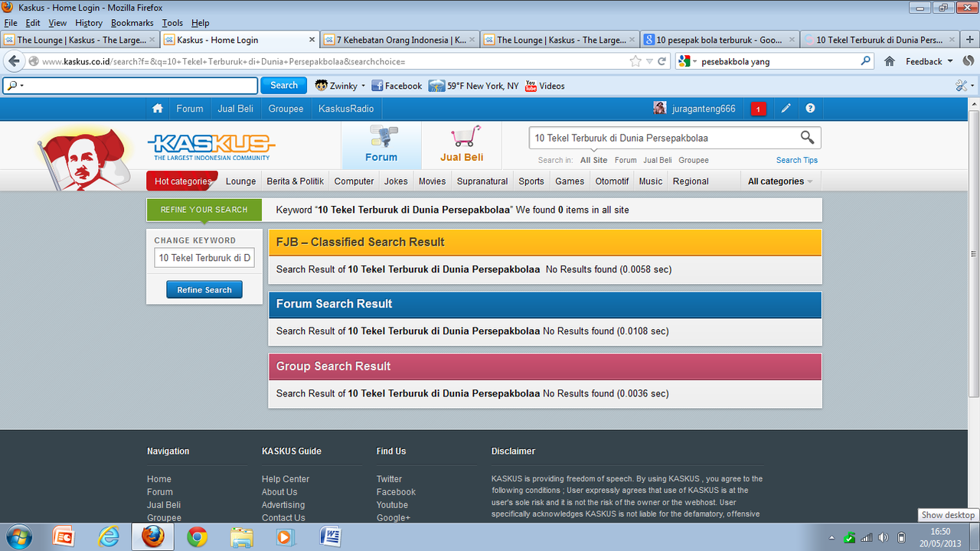The width and height of the screenshot is (980, 551).
Task: Expand the Google search engine selector
Action: click(687, 61)
